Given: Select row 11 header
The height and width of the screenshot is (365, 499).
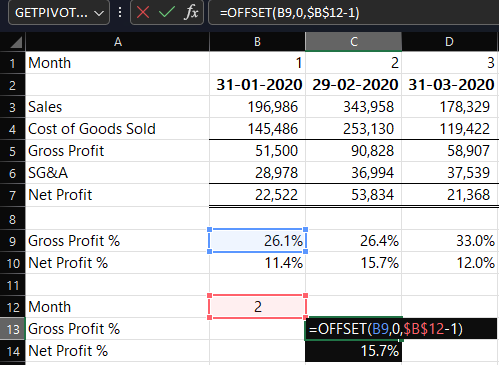Looking at the screenshot, I should click(12, 285).
